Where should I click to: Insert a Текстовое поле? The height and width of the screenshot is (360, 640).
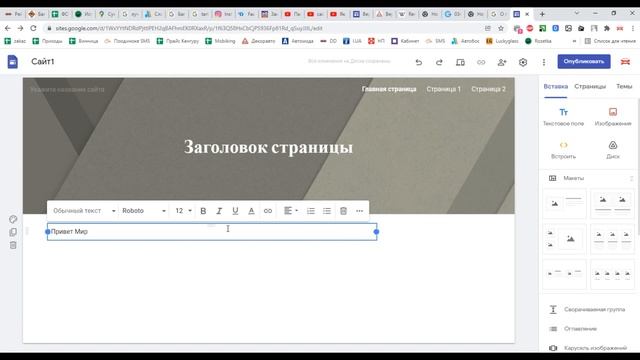[x=563, y=117]
